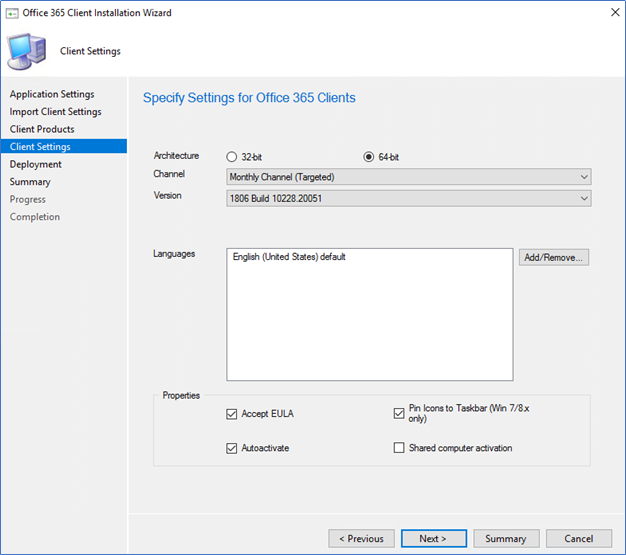Click the Languages label

(x=174, y=254)
